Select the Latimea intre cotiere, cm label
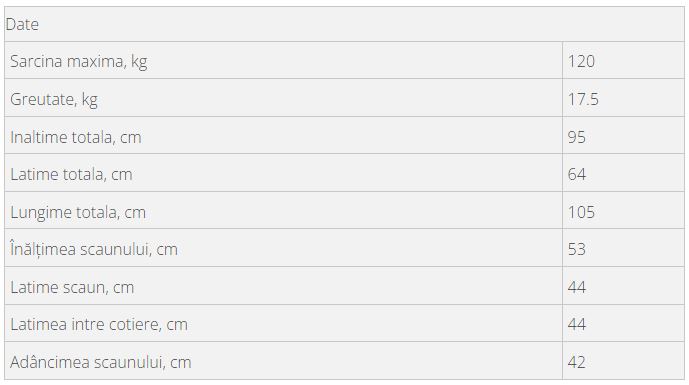Viewport: 689px width, 385px height. pos(99,325)
